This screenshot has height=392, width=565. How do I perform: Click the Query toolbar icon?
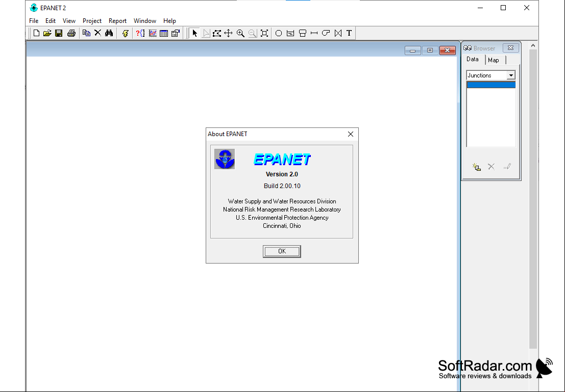pos(140,33)
